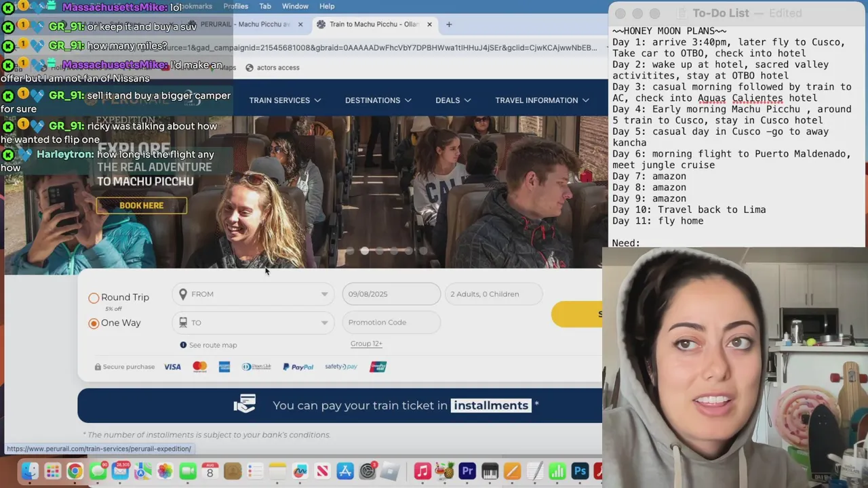Open the Mail app in the dock
This screenshot has height=488, width=868.
(120, 471)
